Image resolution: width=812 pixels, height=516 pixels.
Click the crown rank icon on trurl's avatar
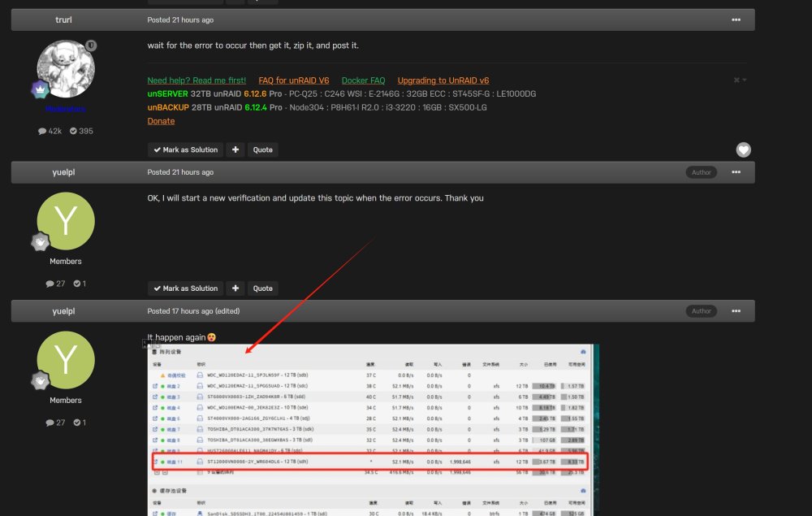[40, 89]
